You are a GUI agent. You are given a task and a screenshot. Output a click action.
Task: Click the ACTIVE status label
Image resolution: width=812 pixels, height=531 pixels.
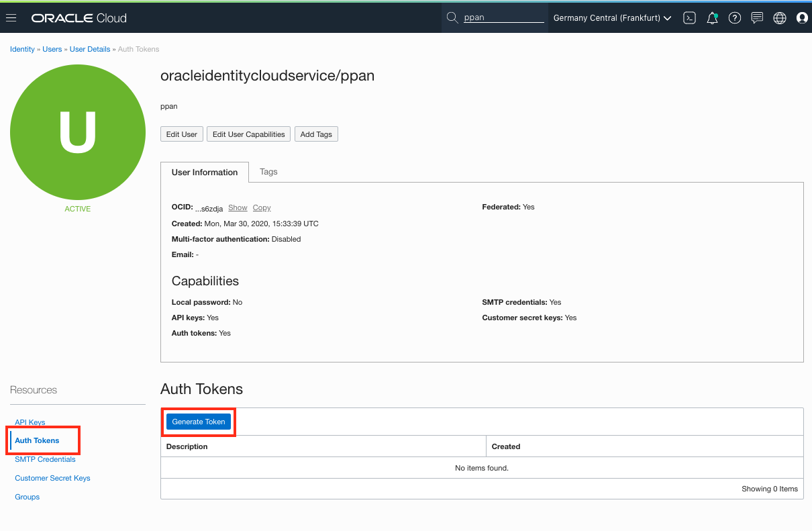coord(78,209)
